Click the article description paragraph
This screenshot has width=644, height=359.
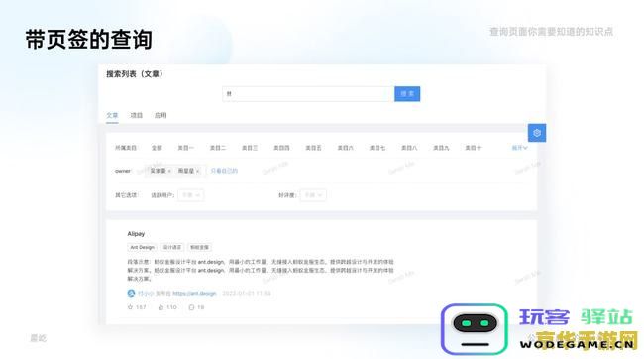tap(261, 270)
